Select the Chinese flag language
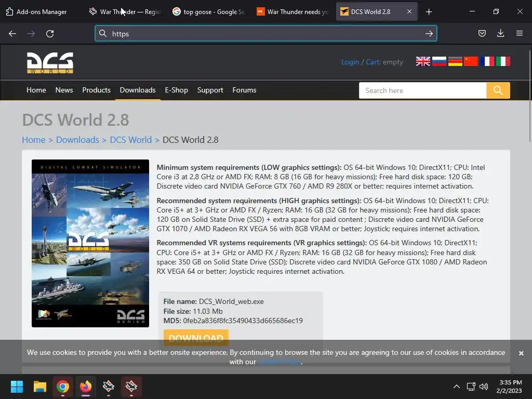Screen dimensions: 532x399 coord(471,61)
